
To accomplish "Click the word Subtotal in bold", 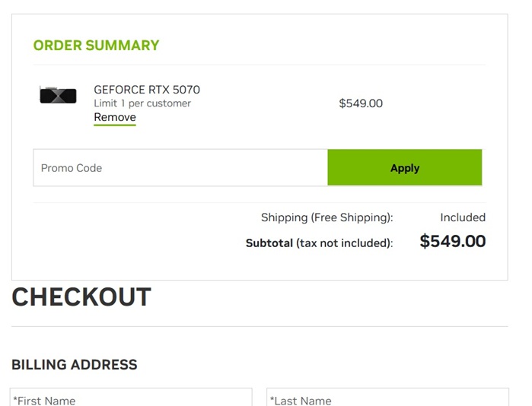I will [x=269, y=243].
